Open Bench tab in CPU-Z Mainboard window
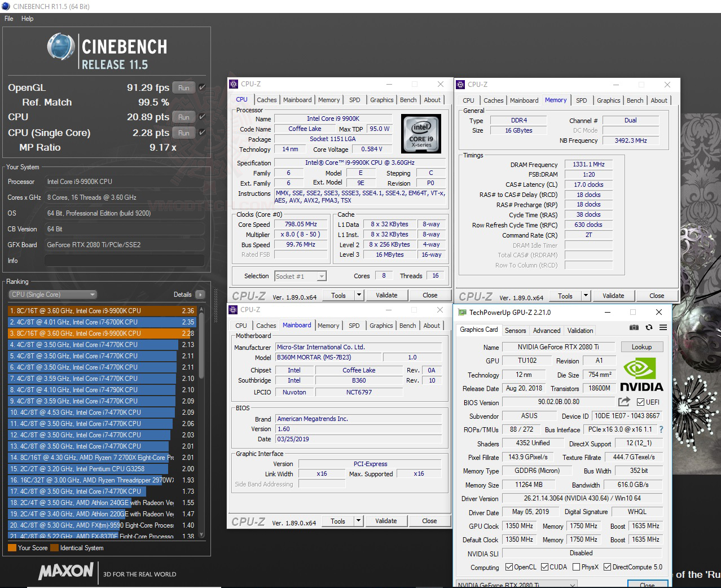The image size is (721, 588). point(408,326)
